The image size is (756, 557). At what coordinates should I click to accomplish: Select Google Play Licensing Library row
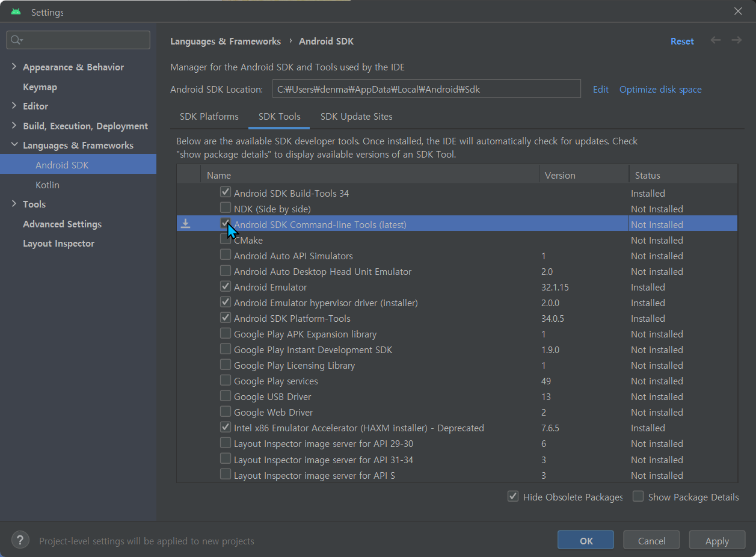click(x=457, y=365)
